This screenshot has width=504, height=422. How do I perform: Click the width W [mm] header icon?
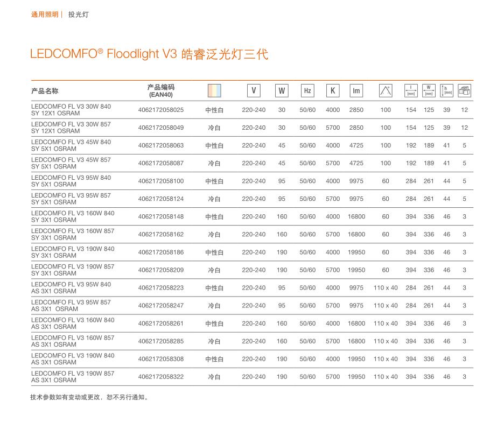(429, 91)
